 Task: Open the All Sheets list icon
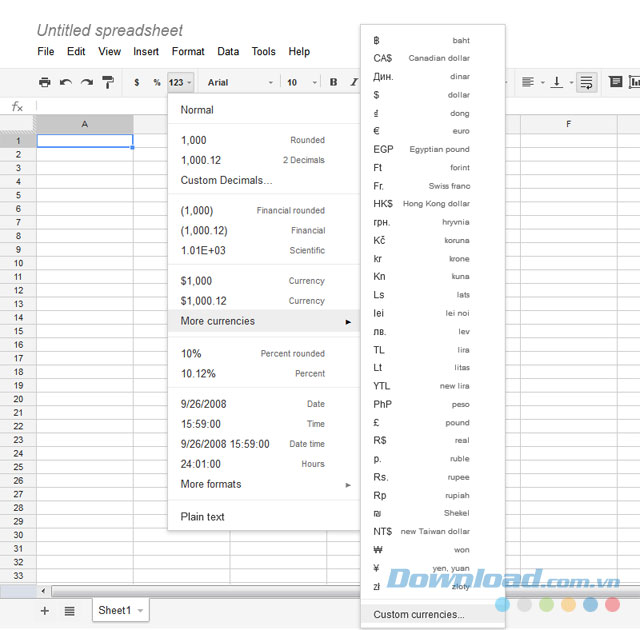70,610
